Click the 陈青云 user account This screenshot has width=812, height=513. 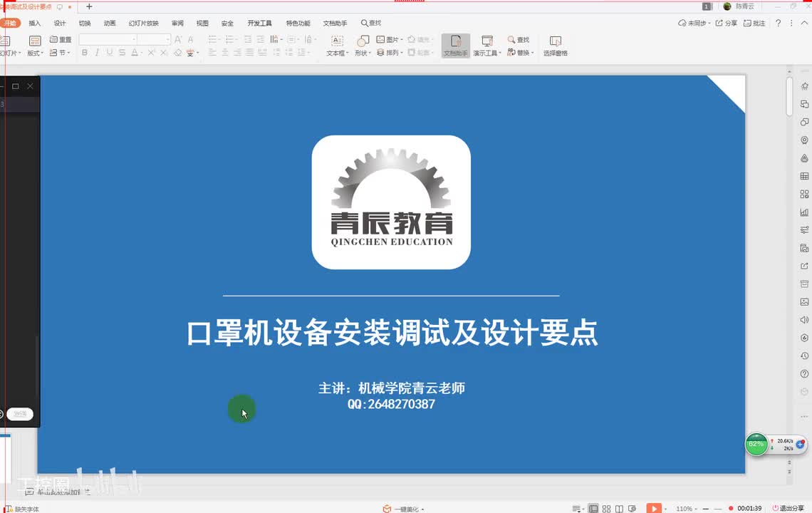(x=739, y=6)
